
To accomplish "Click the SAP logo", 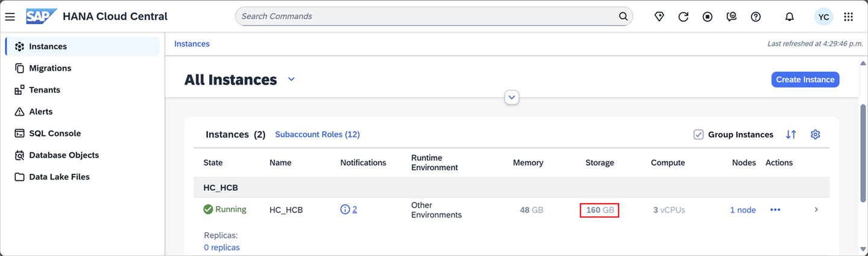I will 41,16.
